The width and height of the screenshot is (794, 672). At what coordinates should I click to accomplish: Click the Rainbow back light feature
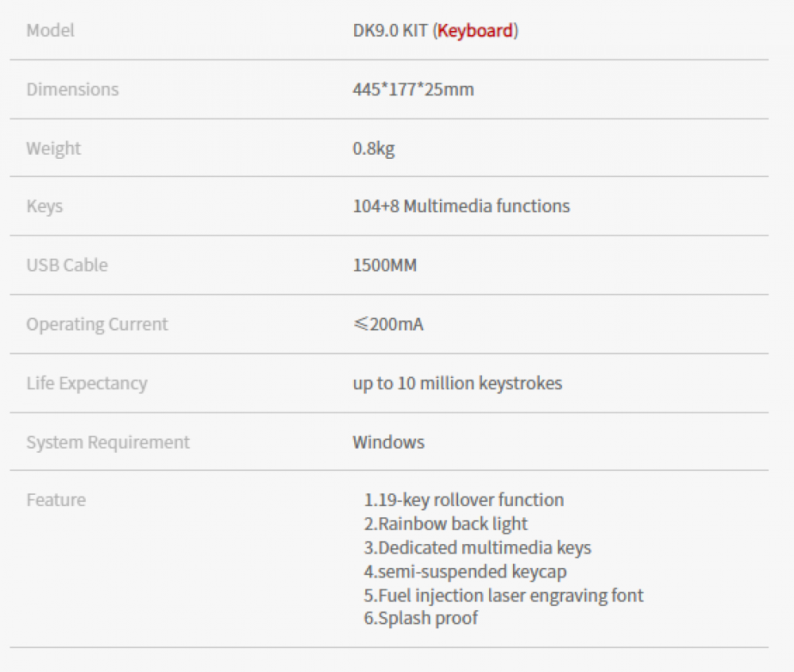pos(445,523)
